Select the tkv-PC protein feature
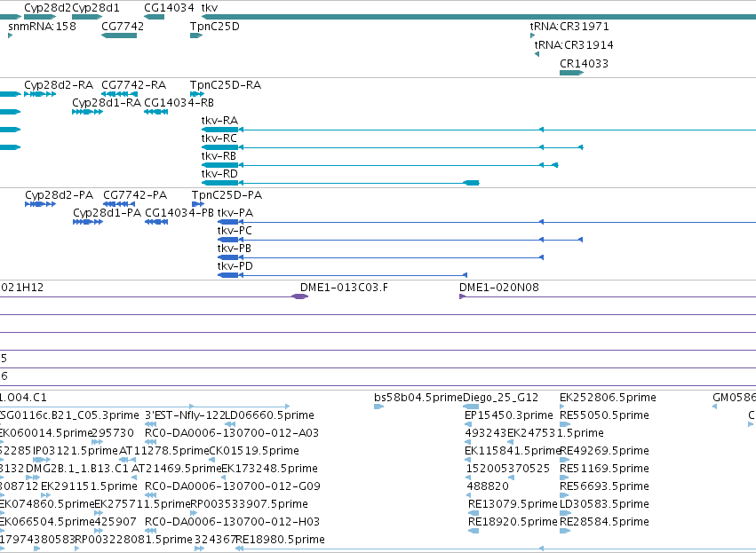The height and width of the screenshot is (553, 756). [x=400, y=240]
